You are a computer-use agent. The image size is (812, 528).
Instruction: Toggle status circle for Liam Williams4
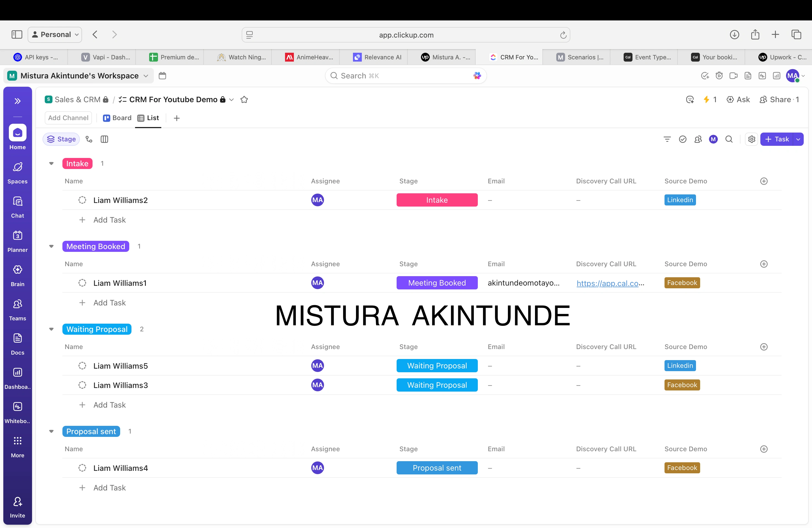point(82,468)
